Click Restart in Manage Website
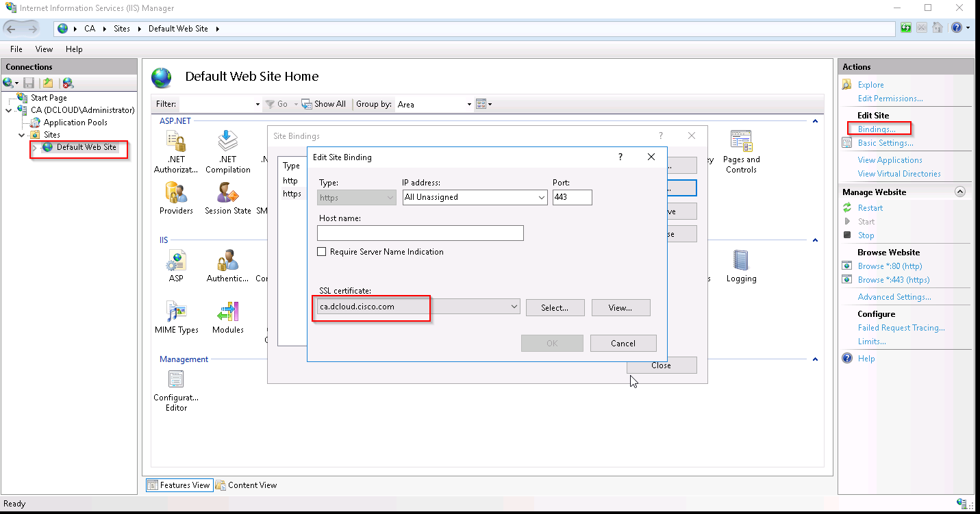 [x=870, y=208]
